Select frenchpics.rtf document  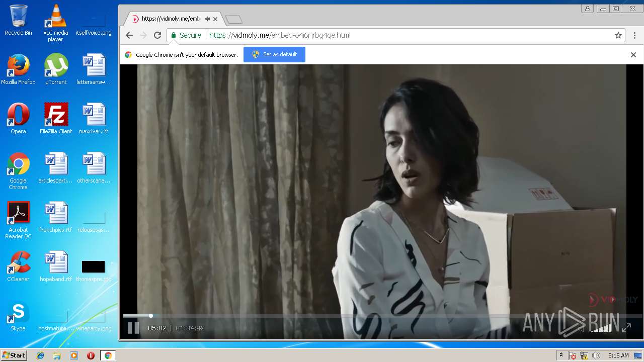(x=55, y=217)
